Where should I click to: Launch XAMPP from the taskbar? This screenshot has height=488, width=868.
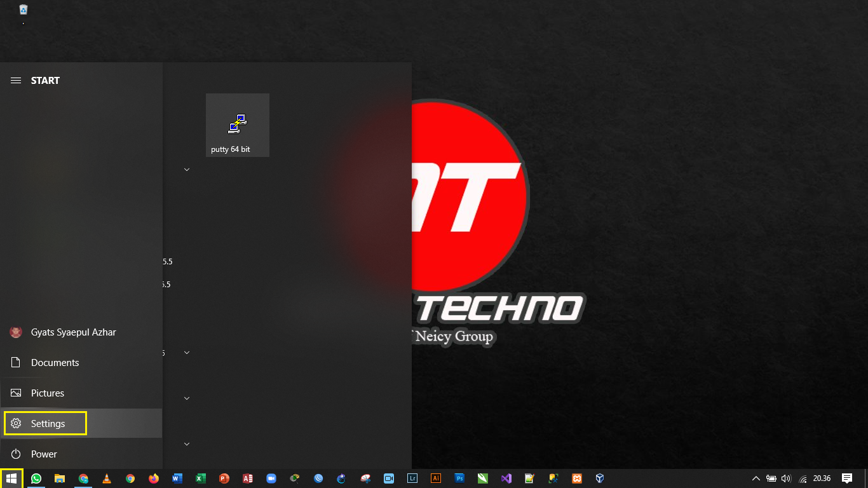pos(577,478)
